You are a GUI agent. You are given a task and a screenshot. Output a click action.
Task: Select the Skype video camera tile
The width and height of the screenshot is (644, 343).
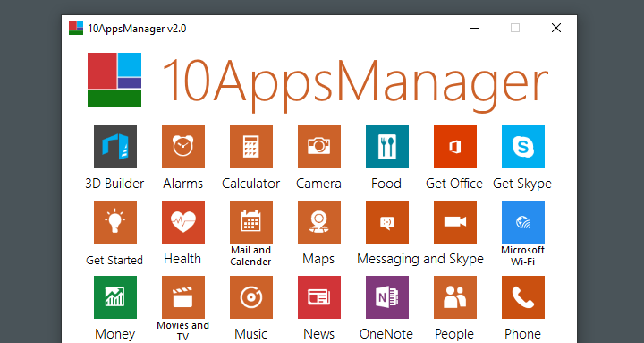click(x=455, y=222)
